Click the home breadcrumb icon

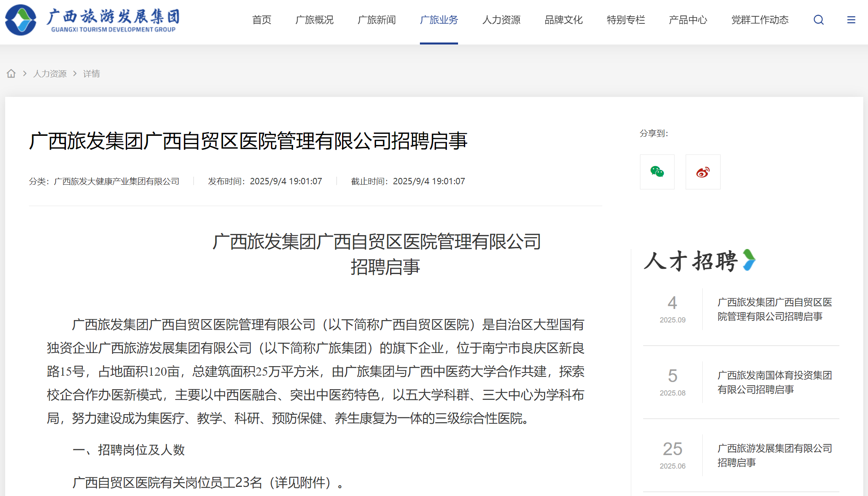click(x=11, y=73)
